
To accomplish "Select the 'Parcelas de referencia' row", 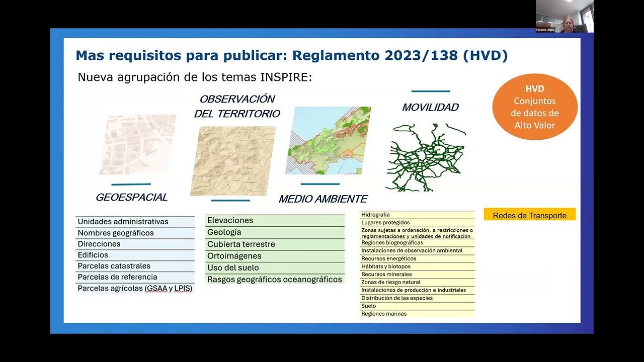I will (135, 277).
